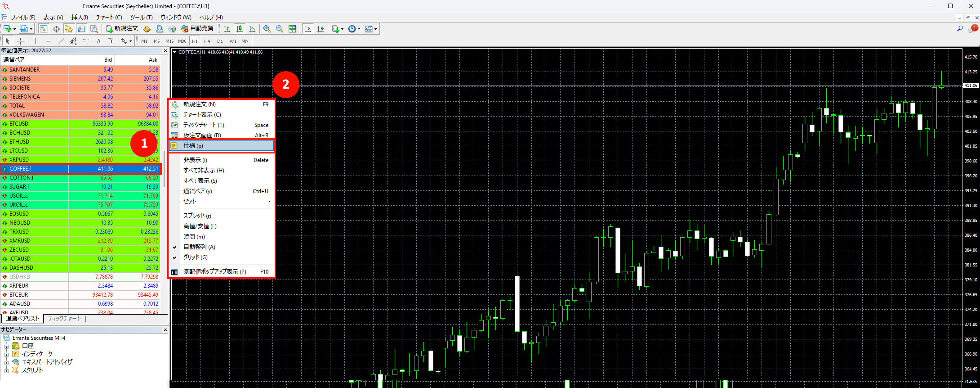The width and height of the screenshot is (980, 388).
Task: Select the BTCUSD row in market watch
Action: (x=80, y=124)
